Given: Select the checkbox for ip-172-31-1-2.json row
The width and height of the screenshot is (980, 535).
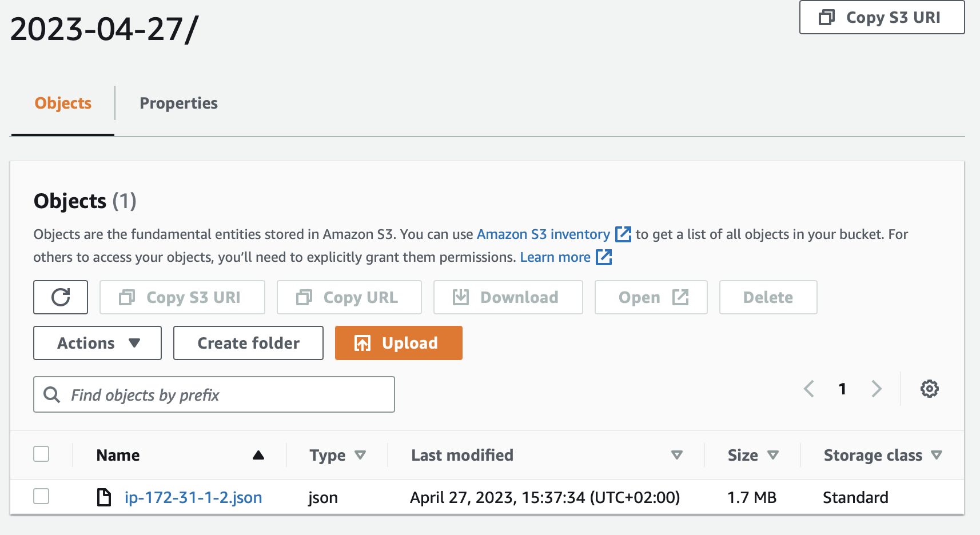Looking at the screenshot, I should click(41, 496).
